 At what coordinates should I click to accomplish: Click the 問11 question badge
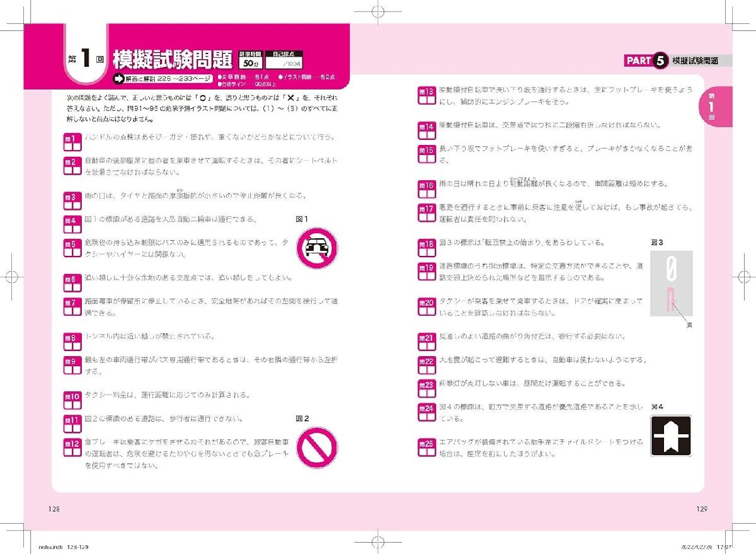click(73, 423)
